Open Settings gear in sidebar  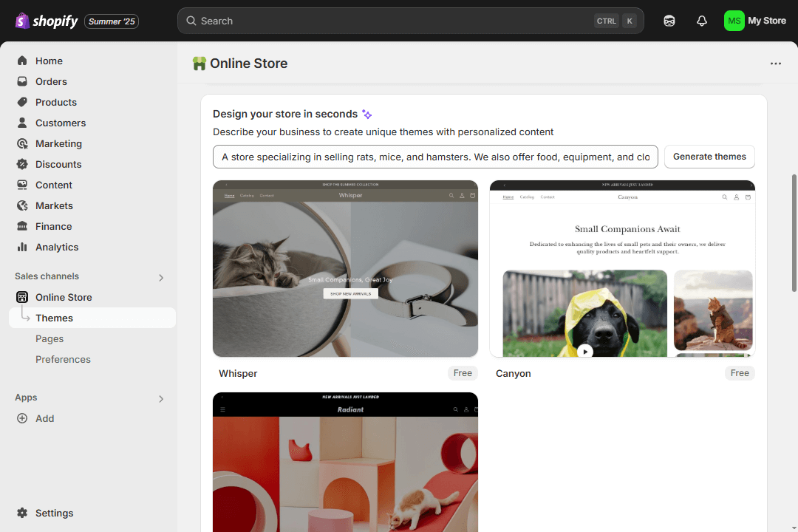(x=22, y=513)
